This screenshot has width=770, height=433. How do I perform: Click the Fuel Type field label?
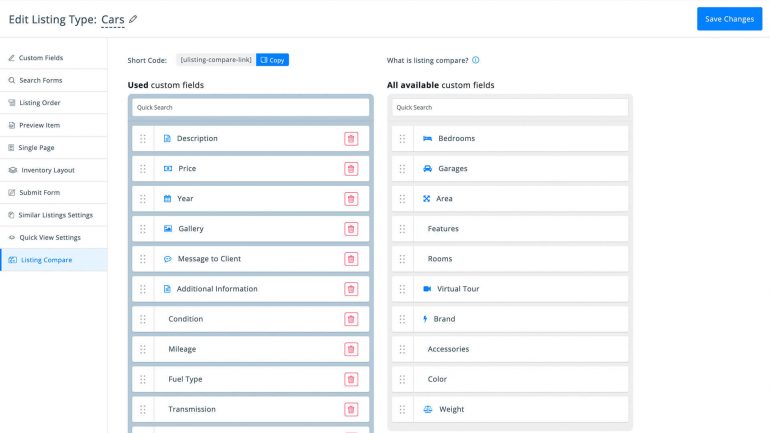click(x=185, y=379)
